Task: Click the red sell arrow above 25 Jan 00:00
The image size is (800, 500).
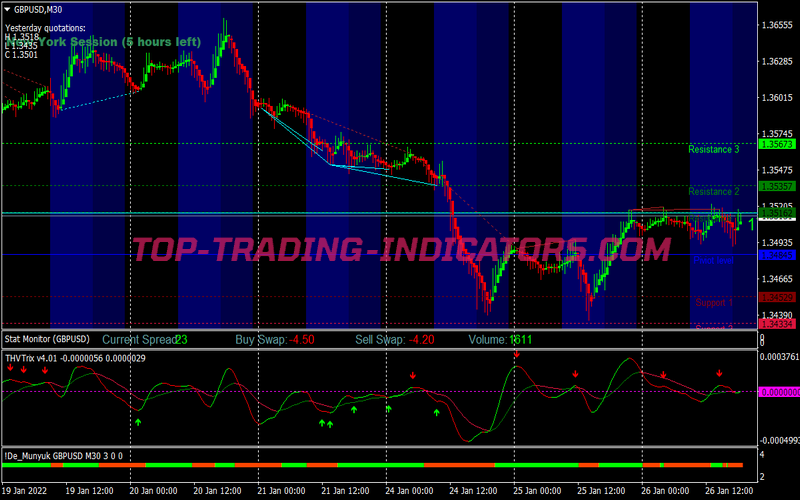Action: 516,355
